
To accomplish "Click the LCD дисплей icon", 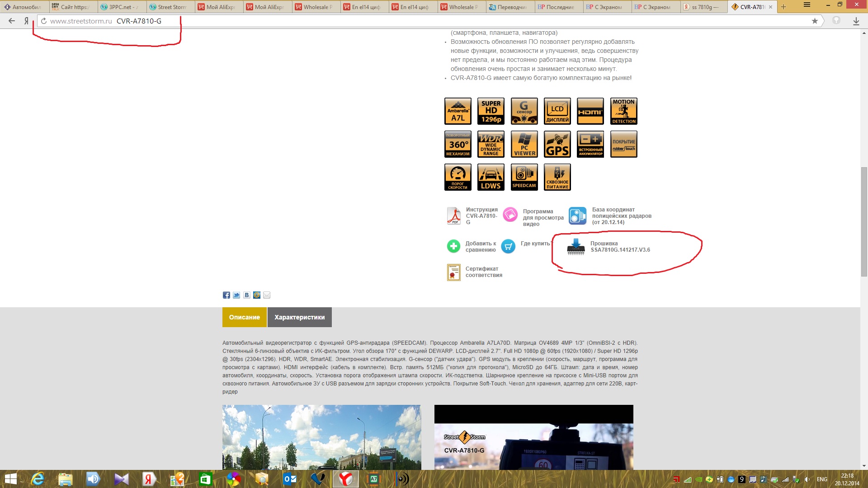I will tap(557, 111).
